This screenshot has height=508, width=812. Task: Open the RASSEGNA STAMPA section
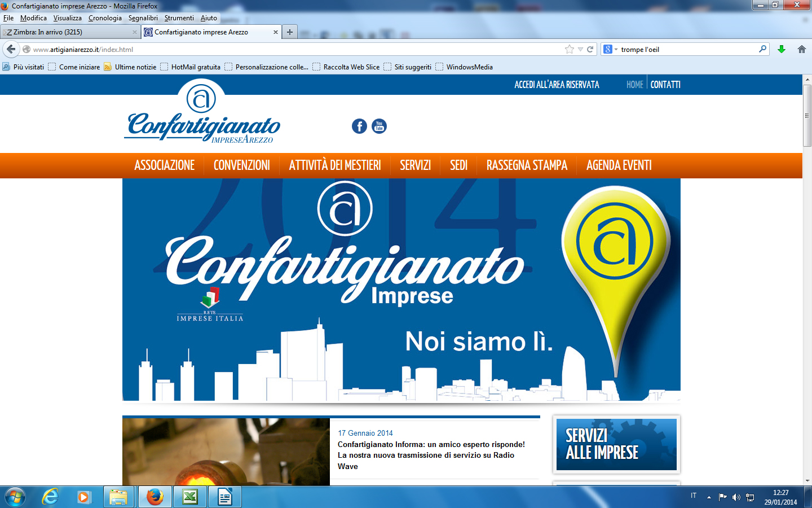click(527, 165)
